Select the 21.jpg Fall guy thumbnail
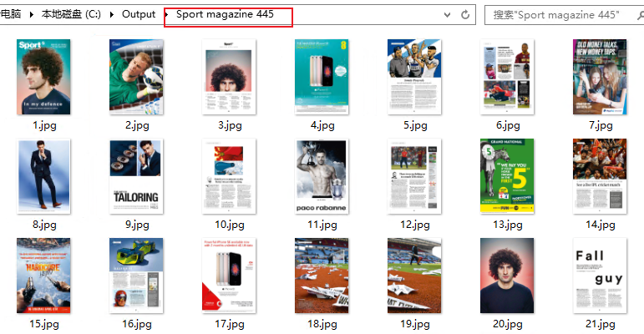This screenshot has height=334, width=644. point(600,276)
